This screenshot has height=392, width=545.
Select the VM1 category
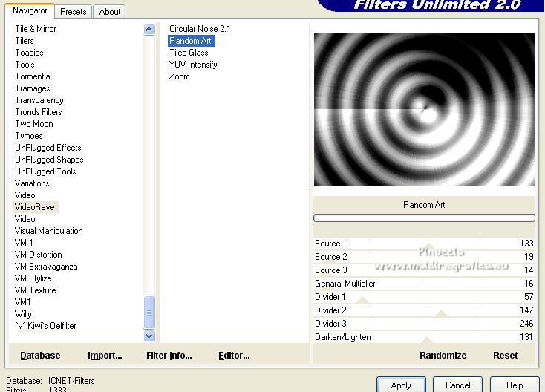tap(22, 302)
